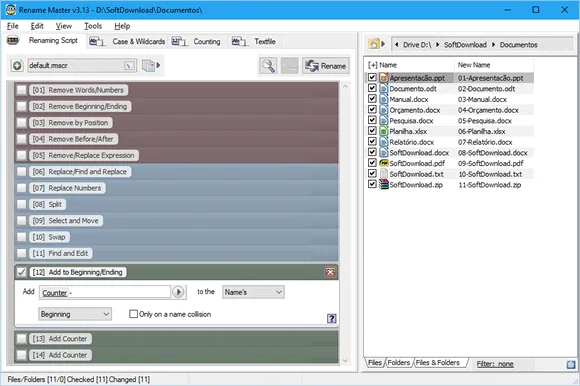580x386 pixels.
Task: Check Only on a name collision
Action: tap(133, 314)
